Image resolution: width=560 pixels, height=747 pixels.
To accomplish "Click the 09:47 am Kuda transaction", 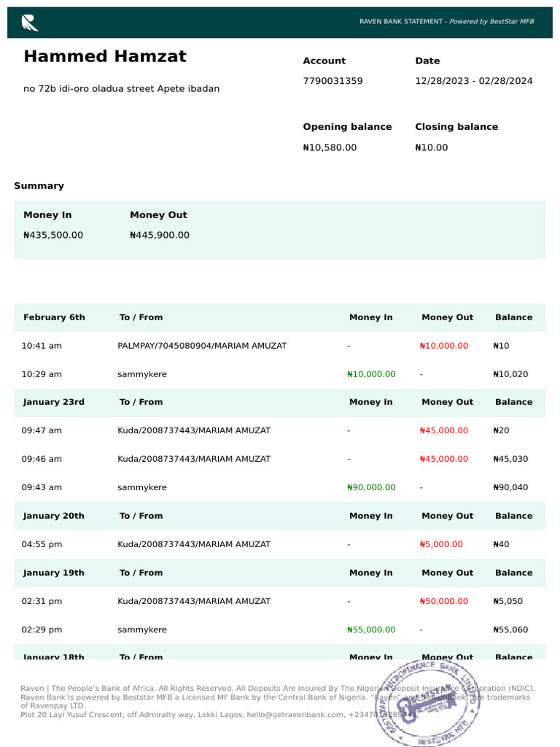I will tap(194, 430).
